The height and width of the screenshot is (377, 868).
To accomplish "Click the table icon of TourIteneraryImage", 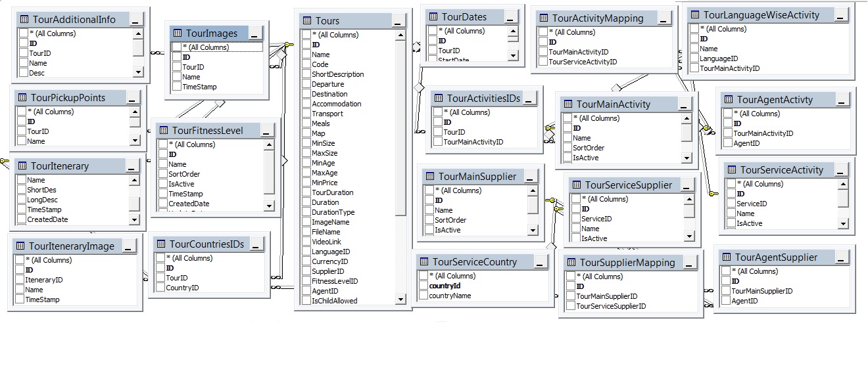I will (x=20, y=246).
